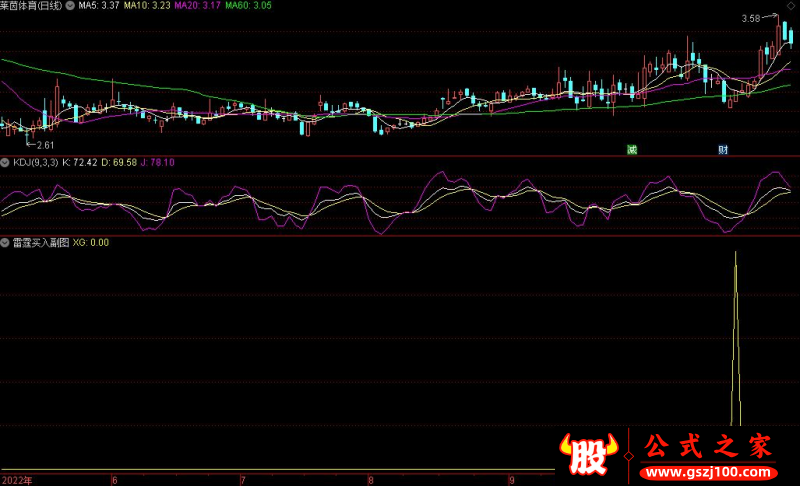This screenshot has height=486, width=800.
Task: Click the green 减 marker icon
Action: [x=631, y=150]
